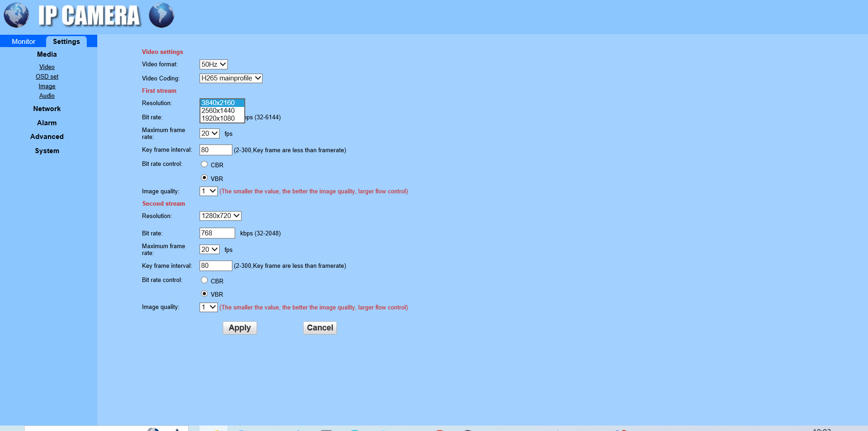Open the Video format 50Hz dropdown
This screenshot has width=868, height=431.
[x=213, y=64]
